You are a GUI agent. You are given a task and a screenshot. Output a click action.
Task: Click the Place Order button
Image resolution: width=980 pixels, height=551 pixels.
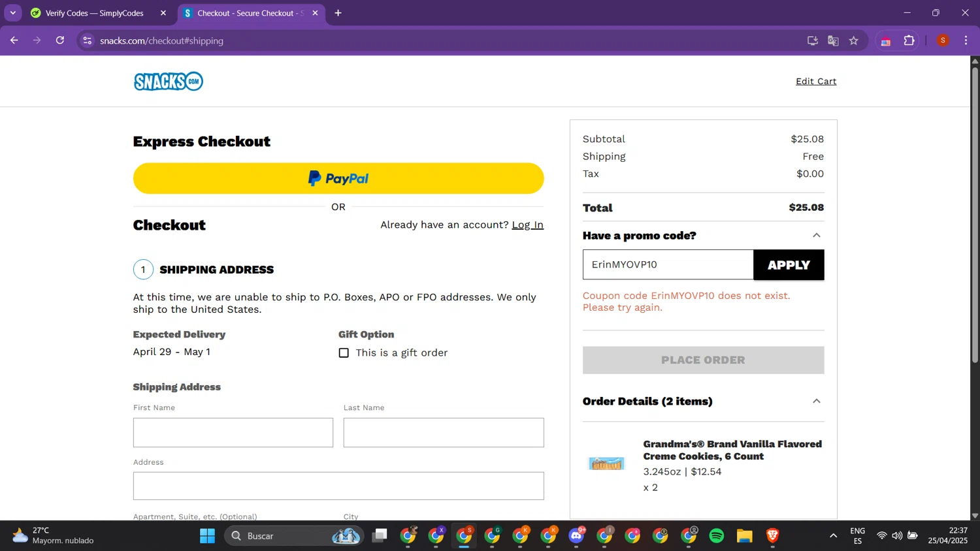pos(703,360)
